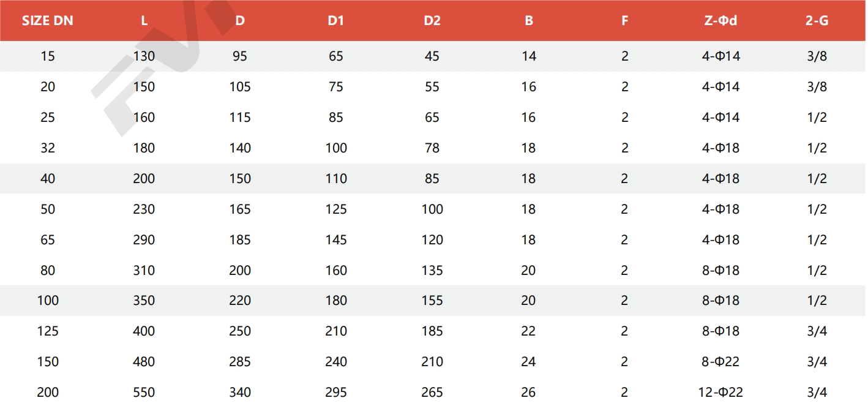Select the 12-Φ22 cell in the table
The height and width of the screenshot is (417, 868).
[720, 392]
